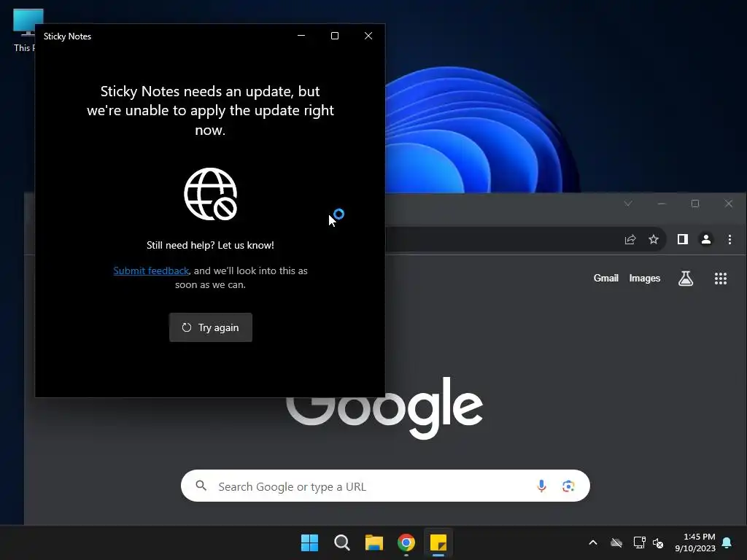Image resolution: width=747 pixels, height=560 pixels.
Task: Open the clock showing 1:45 PM
Action: [x=695, y=542]
